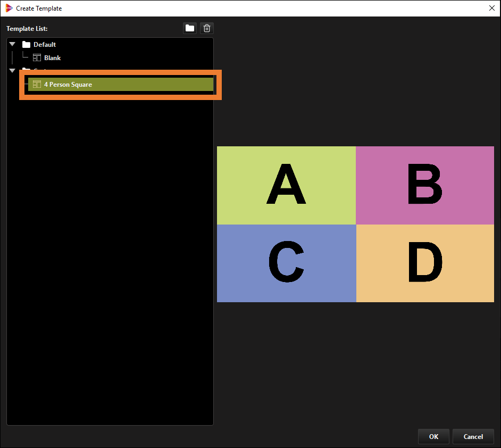This screenshot has width=501, height=448.
Task: Collapse the second folder's arrow below Blank
Action: tap(12, 71)
